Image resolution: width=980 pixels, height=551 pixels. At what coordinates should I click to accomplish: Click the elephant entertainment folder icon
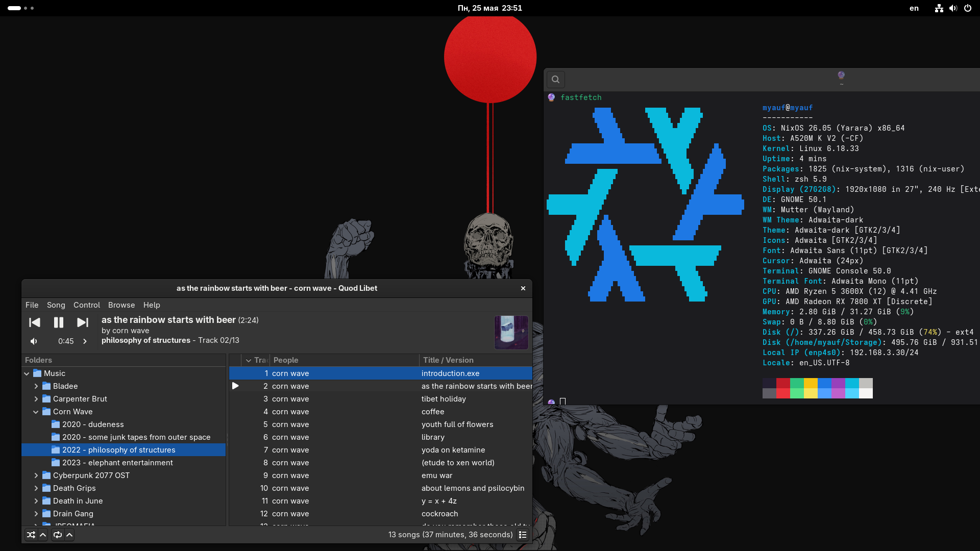pyautogui.click(x=56, y=463)
